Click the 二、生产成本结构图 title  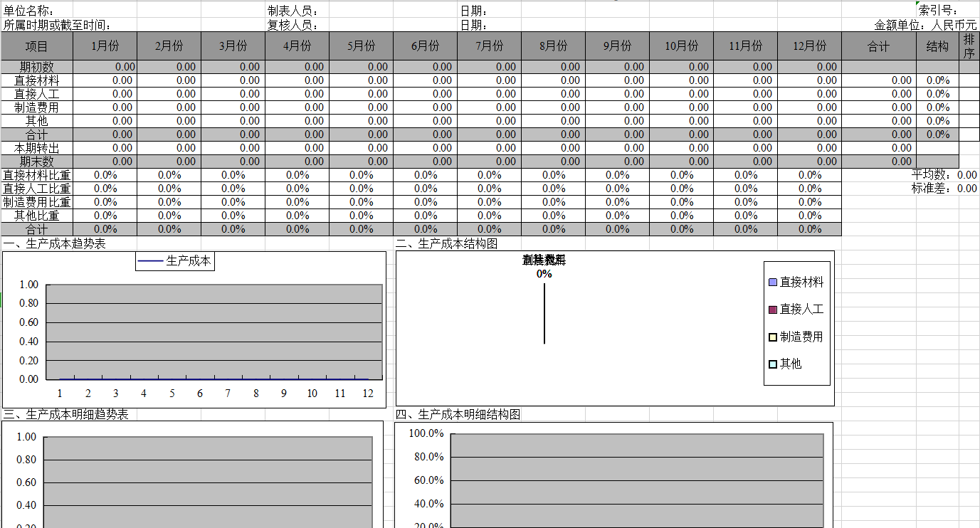pos(447,244)
